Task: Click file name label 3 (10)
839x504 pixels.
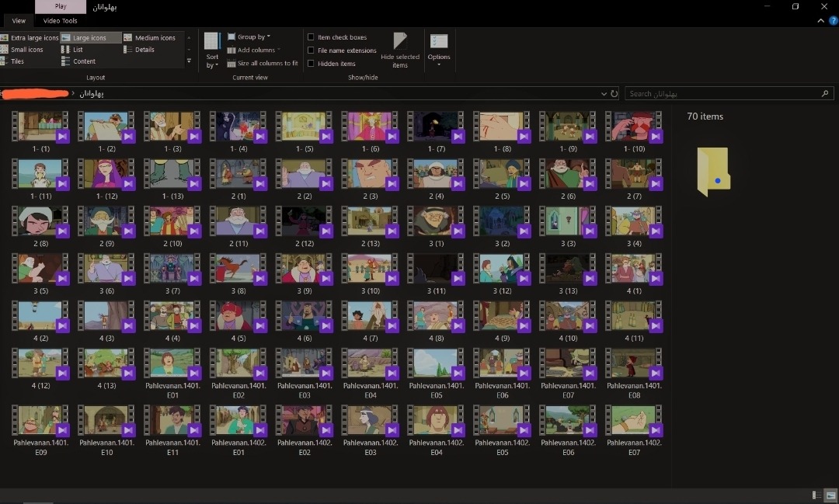Action: (371, 291)
